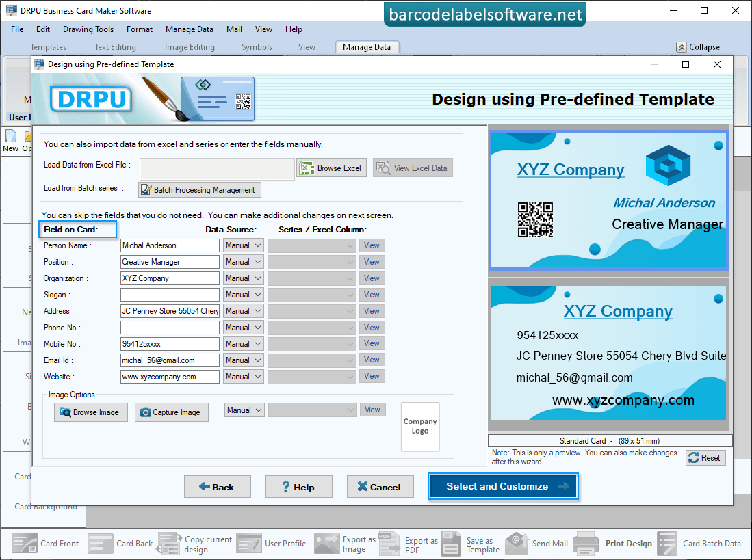Click Capture Image camera button
752x560 pixels.
(x=172, y=412)
